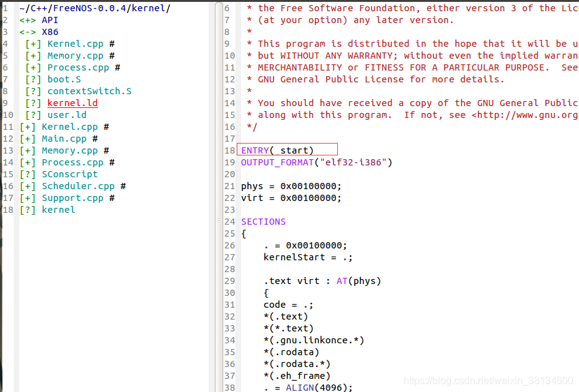Open user.ld file

(x=67, y=115)
